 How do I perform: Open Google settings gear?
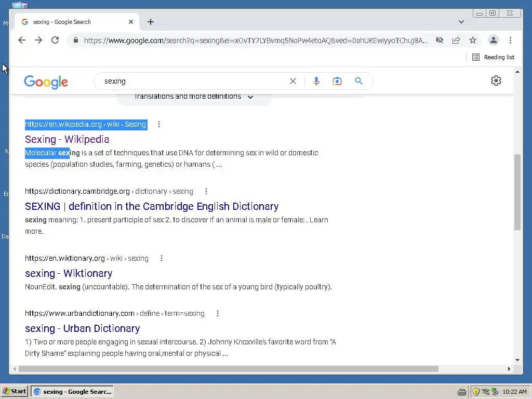[x=496, y=81]
